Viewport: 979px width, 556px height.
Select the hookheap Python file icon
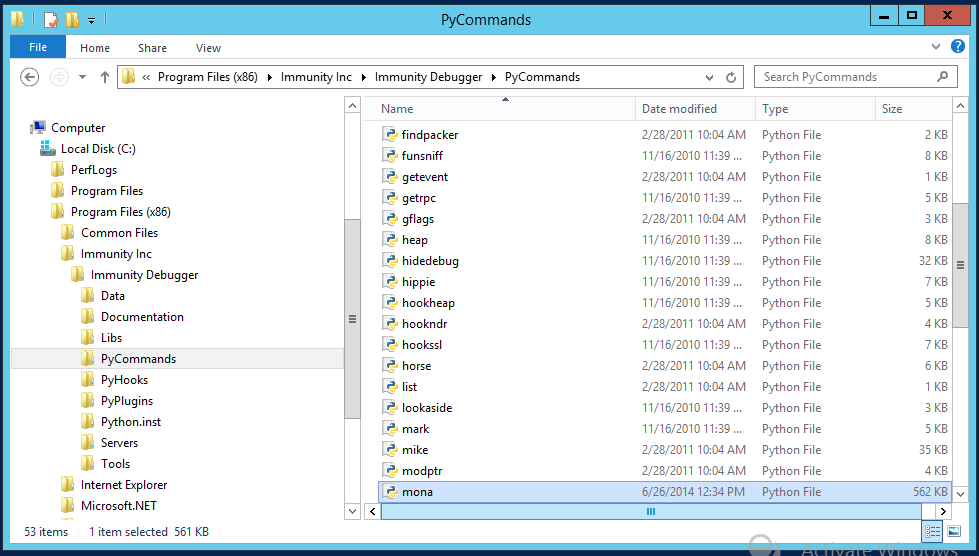[x=390, y=303]
